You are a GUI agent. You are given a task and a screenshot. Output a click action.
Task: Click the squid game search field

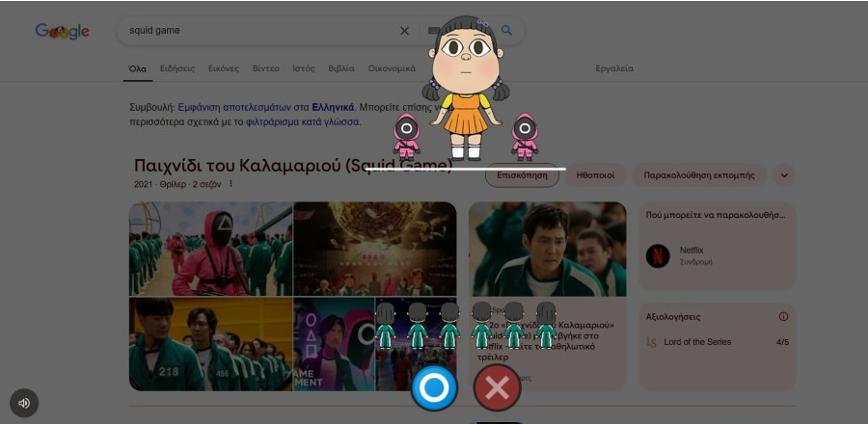(260, 31)
